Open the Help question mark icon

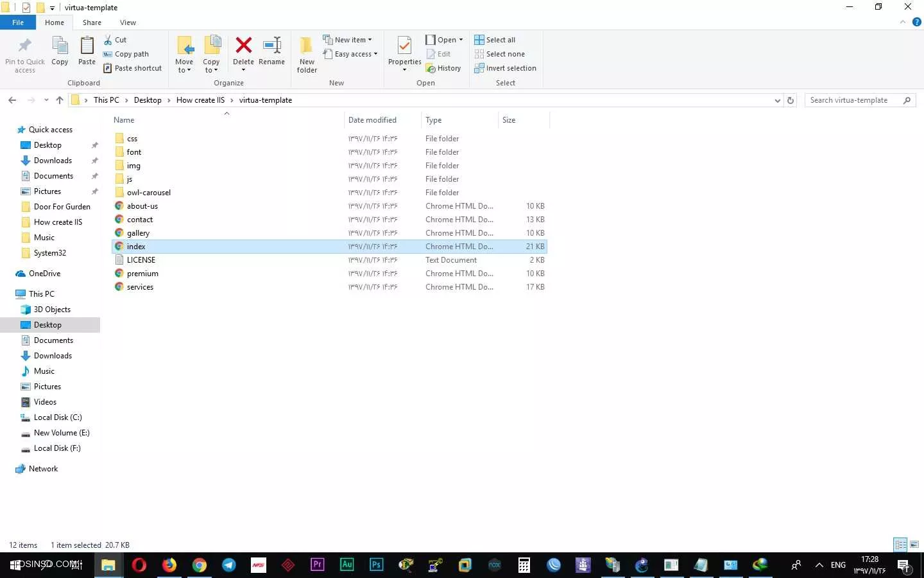pos(916,22)
